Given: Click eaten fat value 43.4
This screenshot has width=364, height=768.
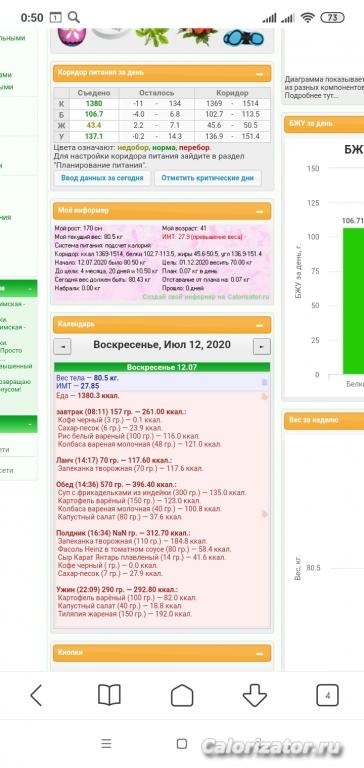Looking at the screenshot, I should point(94,126).
